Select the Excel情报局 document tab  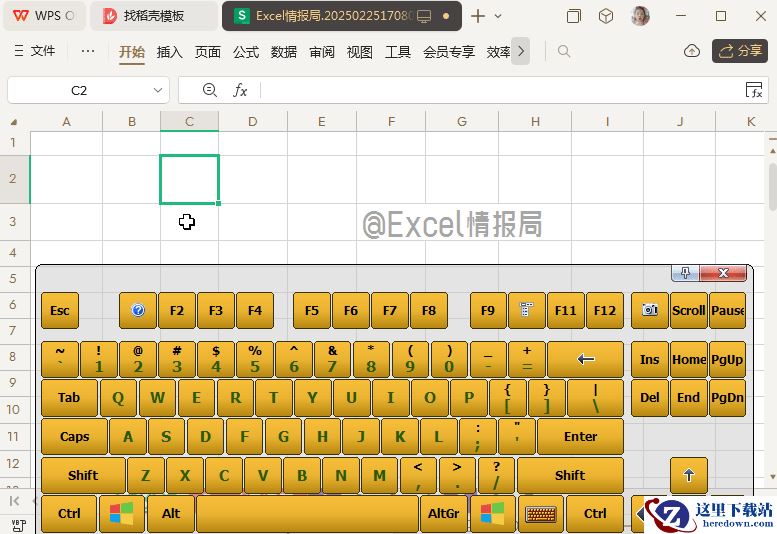342,16
